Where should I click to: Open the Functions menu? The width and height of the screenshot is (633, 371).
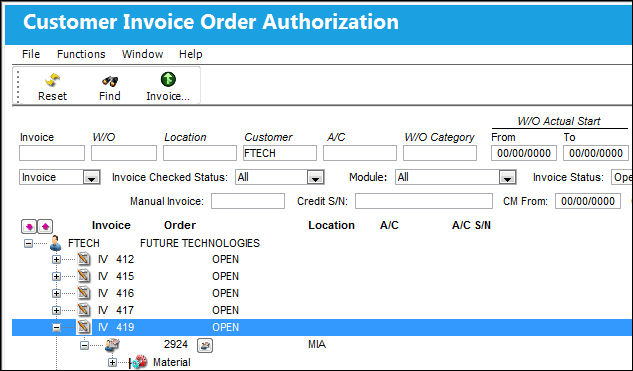coord(81,54)
